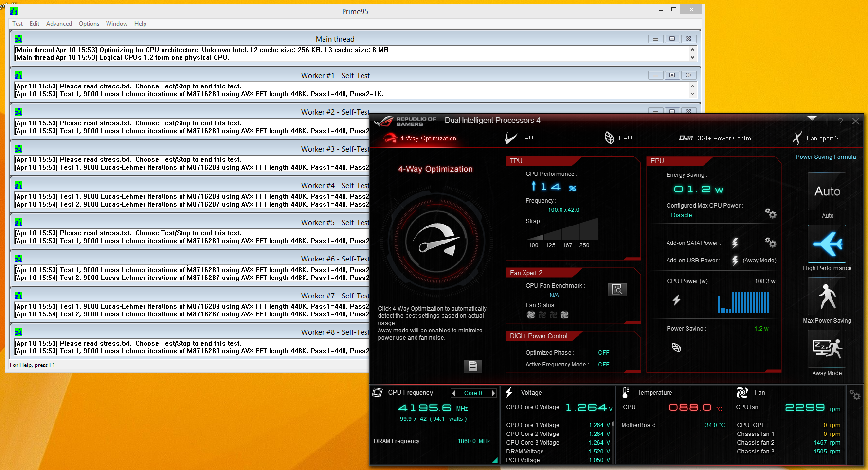Click the first Fan Status fan icon
This screenshot has width=868, height=470.
[x=531, y=315]
